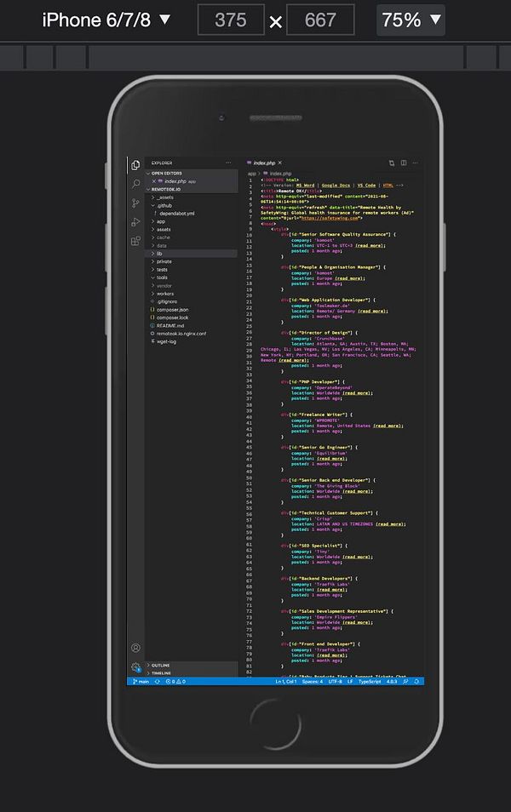511x812 pixels.
Task: Synchronize changes from status bar
Action: point(158,682)
